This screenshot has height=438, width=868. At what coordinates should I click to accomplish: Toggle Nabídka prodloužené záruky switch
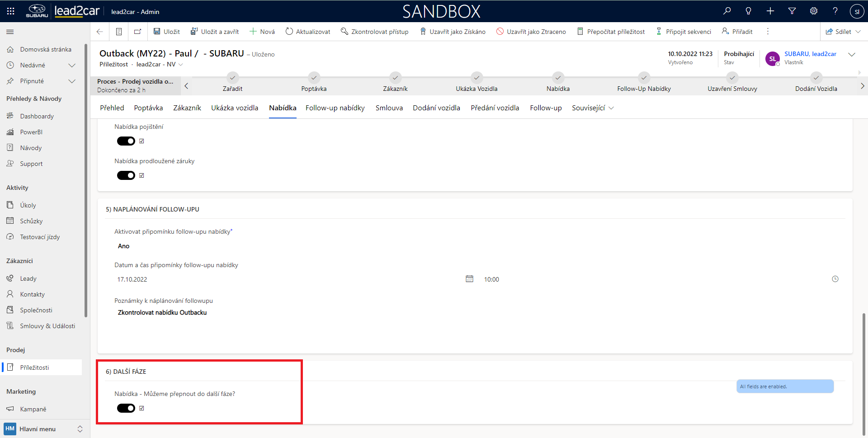tap(126, 175)
